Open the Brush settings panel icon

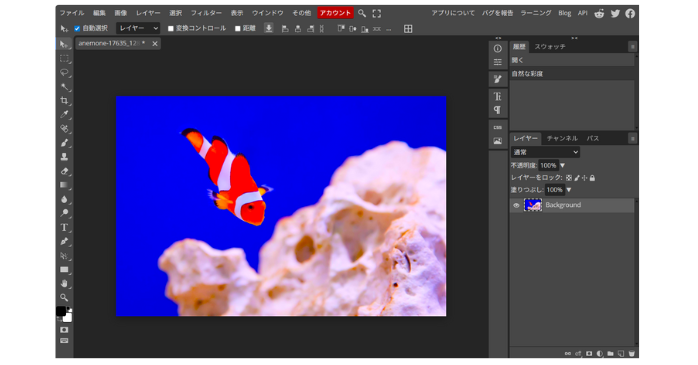coord(498,79)
